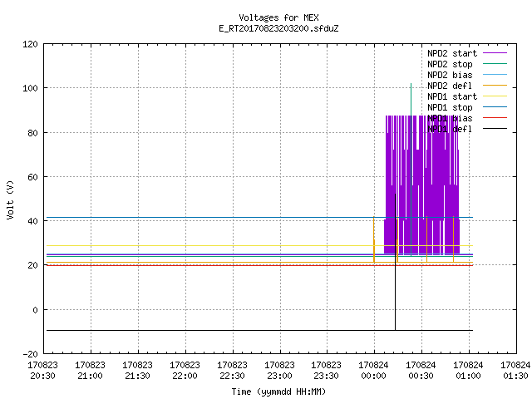The width and height of the screenshot is (532, 399).
Task: Click the y-axis tick value 120
Action: (30, 44)
